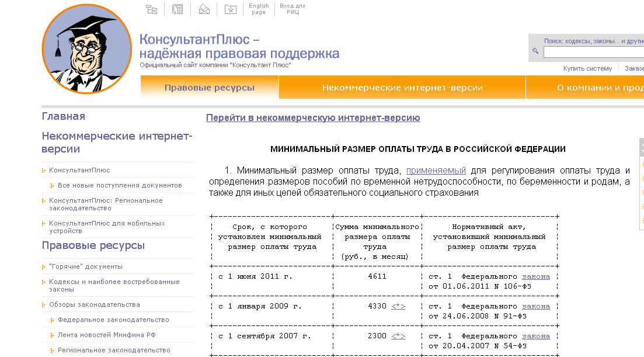Click cell с 1 июня 2011 г.
This screenshot has height=357, width=644.
point(255,276)
